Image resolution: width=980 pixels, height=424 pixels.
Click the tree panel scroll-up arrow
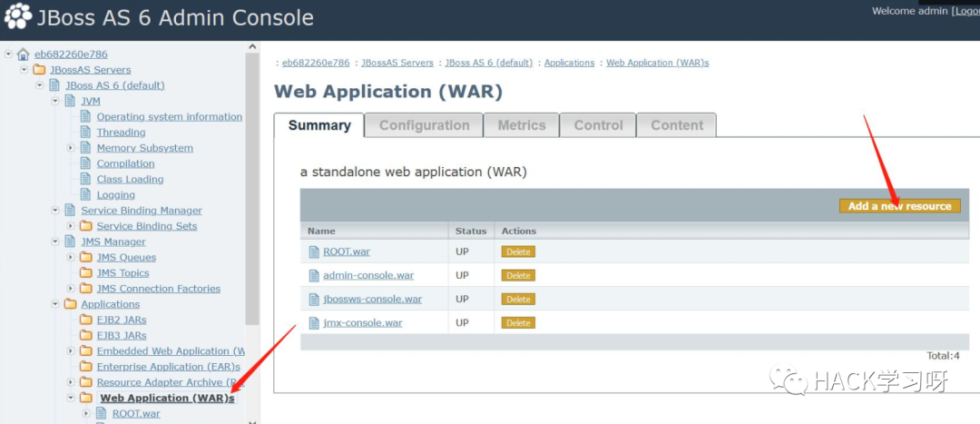click(252, 47)
